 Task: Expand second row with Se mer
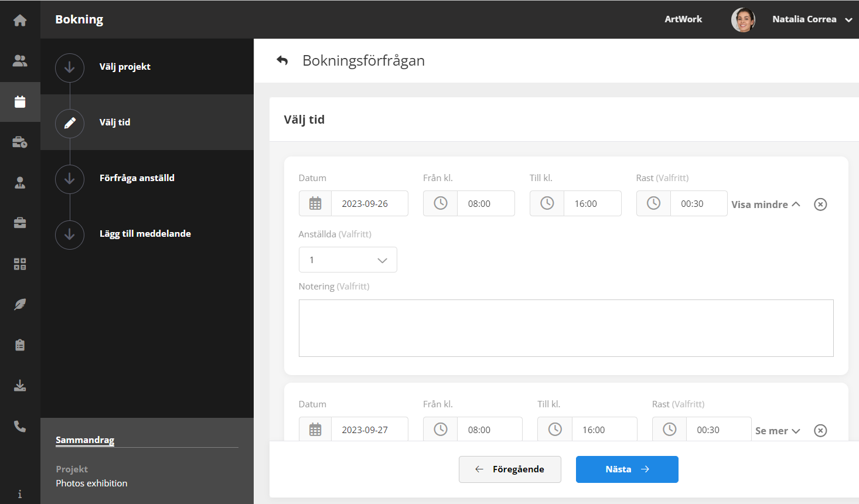click(x=777, y=431)
